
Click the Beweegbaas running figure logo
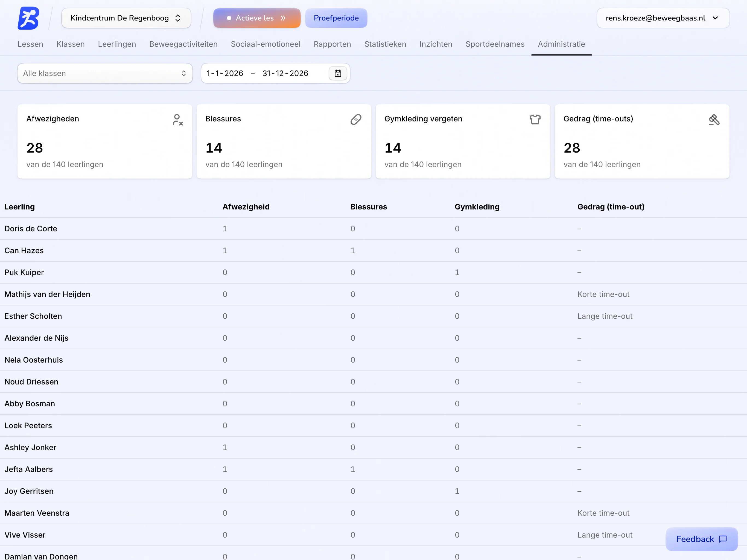click(x=28, y=18)
